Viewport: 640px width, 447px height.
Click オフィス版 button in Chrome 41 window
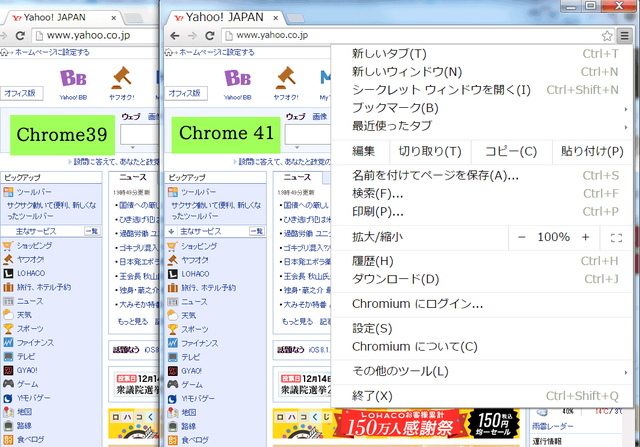pyautogui.click(x=186, y=93)
